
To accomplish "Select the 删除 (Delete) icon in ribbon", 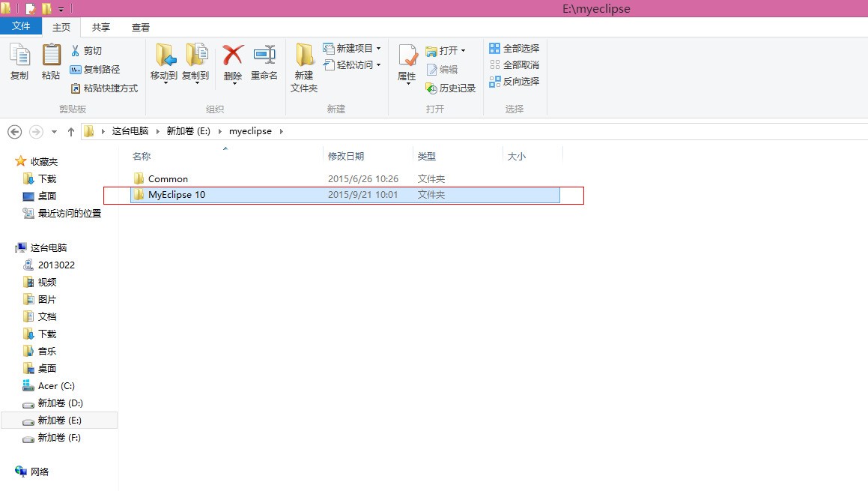I will coord(232,64).
